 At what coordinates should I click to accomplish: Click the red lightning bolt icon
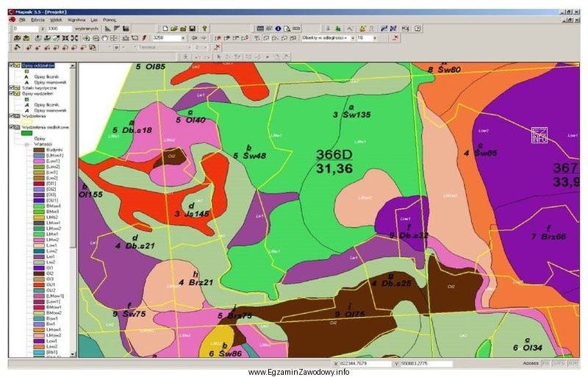point(144,38)
